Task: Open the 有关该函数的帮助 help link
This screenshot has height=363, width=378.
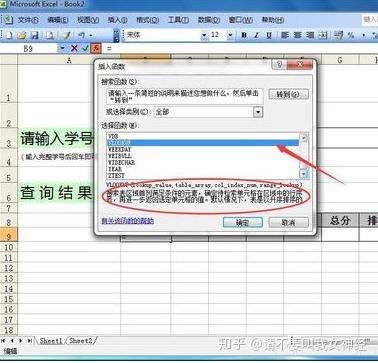Action: tap(128, 221)
